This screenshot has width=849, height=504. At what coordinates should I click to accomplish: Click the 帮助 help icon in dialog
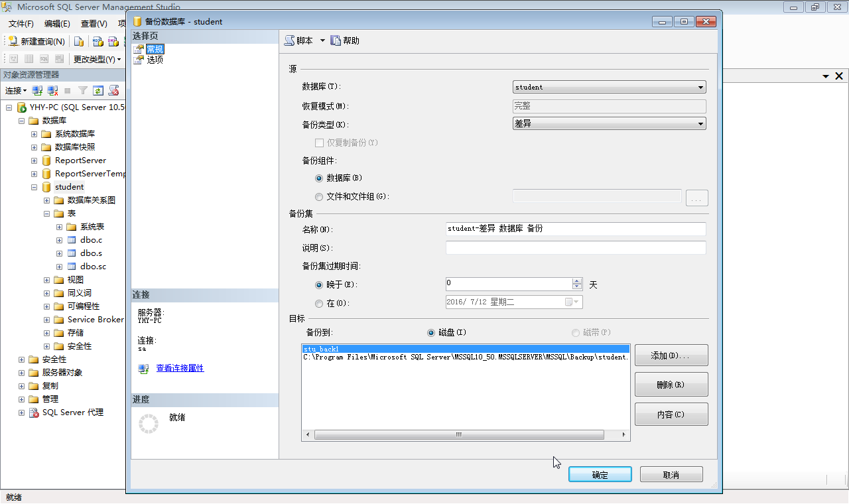(x=336, y=40)
